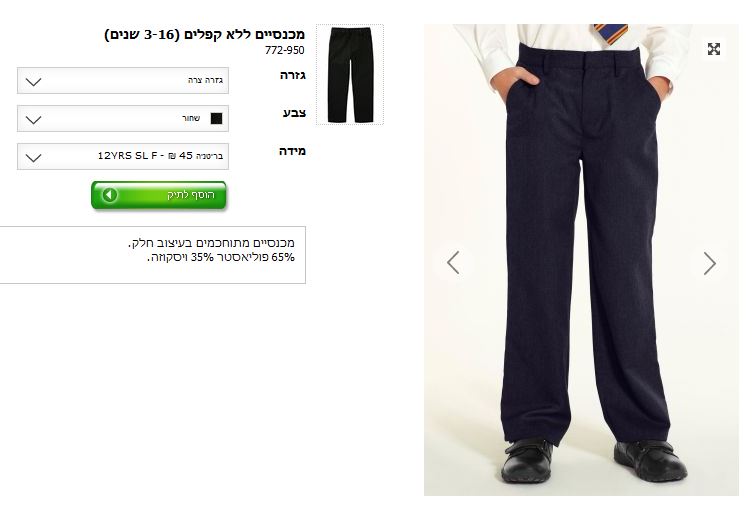The image size is (753, 507).
Task: Show the next product image
Action: coord(710,263)
